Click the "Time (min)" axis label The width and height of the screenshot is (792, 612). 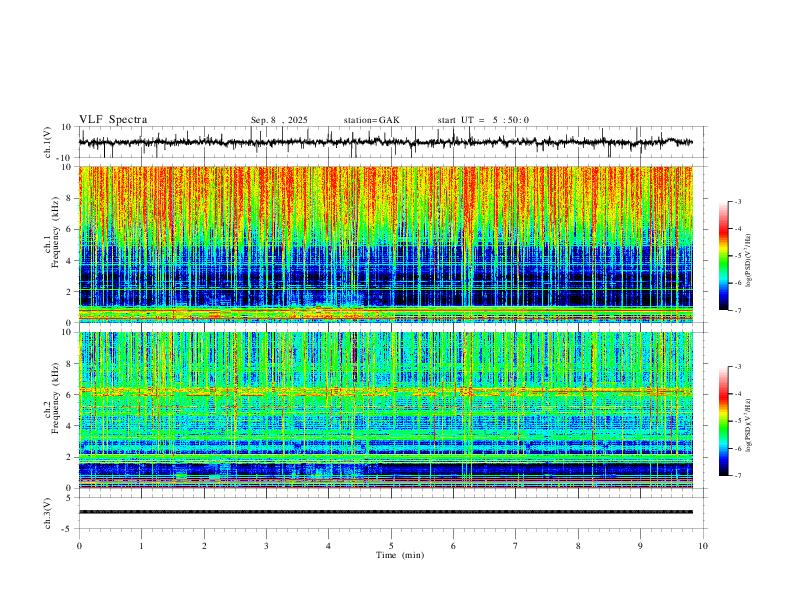[x=400, y=555]
